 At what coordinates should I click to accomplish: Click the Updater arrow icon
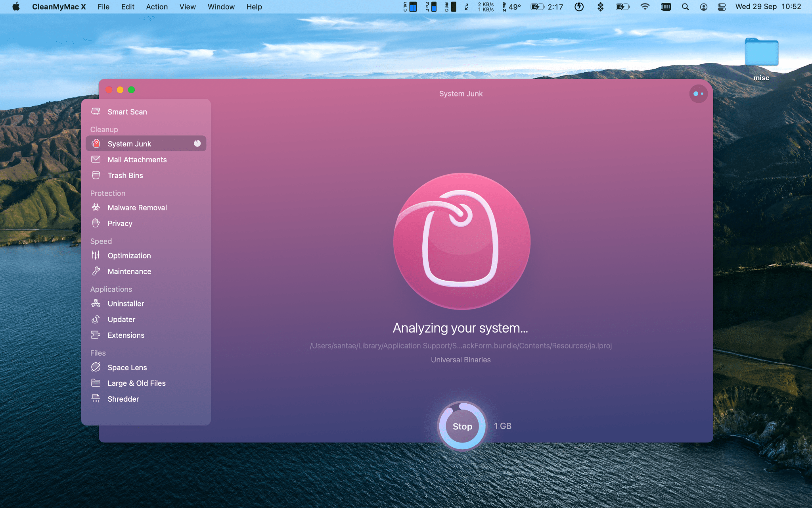96,319
